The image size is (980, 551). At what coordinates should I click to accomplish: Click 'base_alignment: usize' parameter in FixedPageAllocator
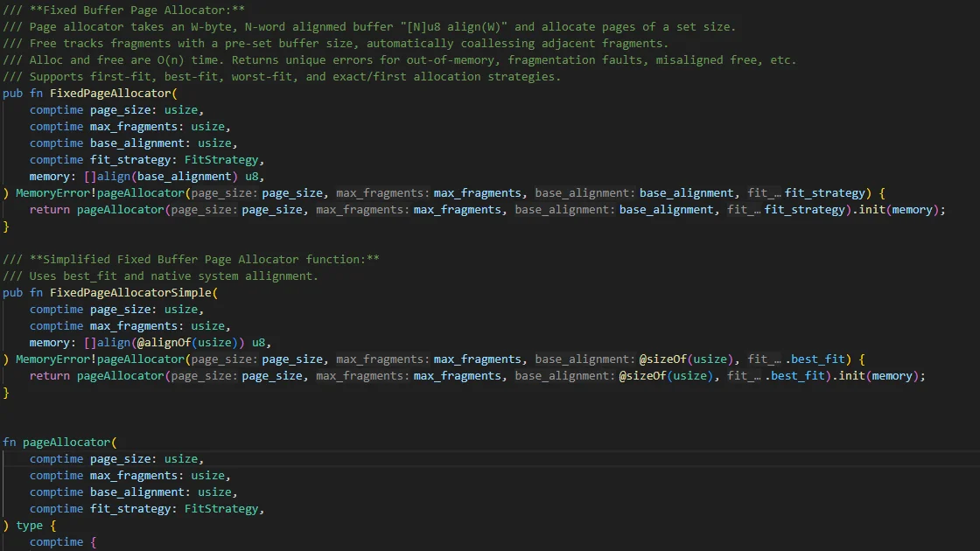(161, 143)
